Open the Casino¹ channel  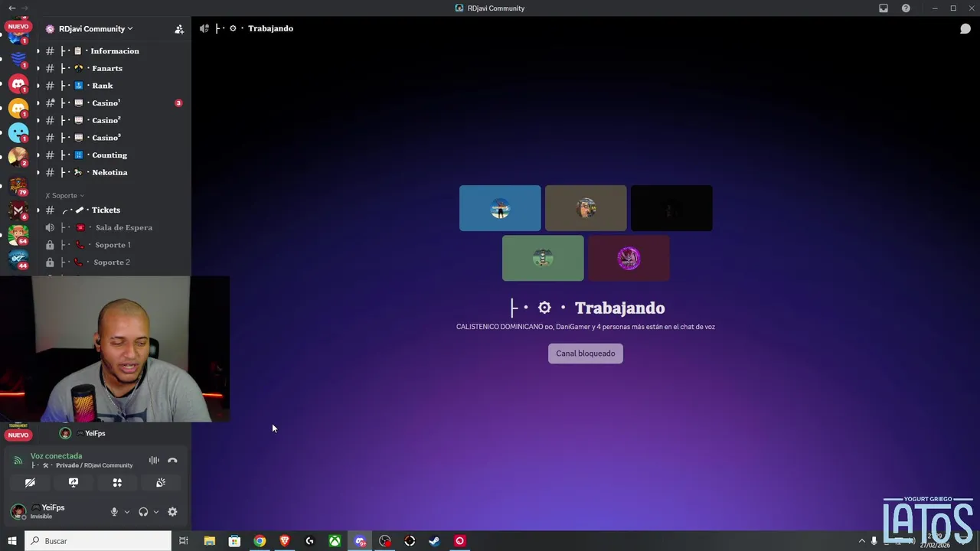pos(113,103)
